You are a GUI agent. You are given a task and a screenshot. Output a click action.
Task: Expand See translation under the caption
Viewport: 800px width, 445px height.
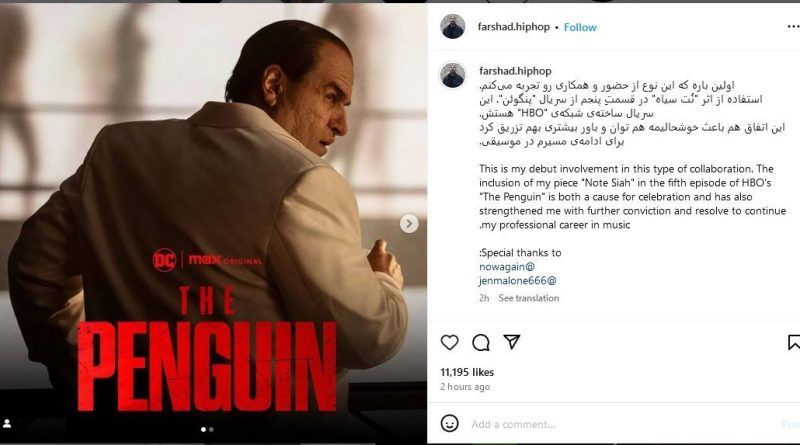coord(529,298)
